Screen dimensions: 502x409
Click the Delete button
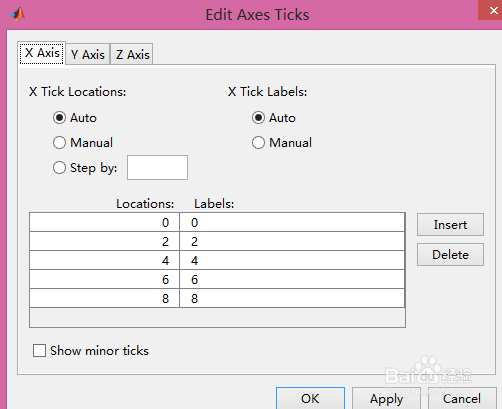(x=450, y=255)
